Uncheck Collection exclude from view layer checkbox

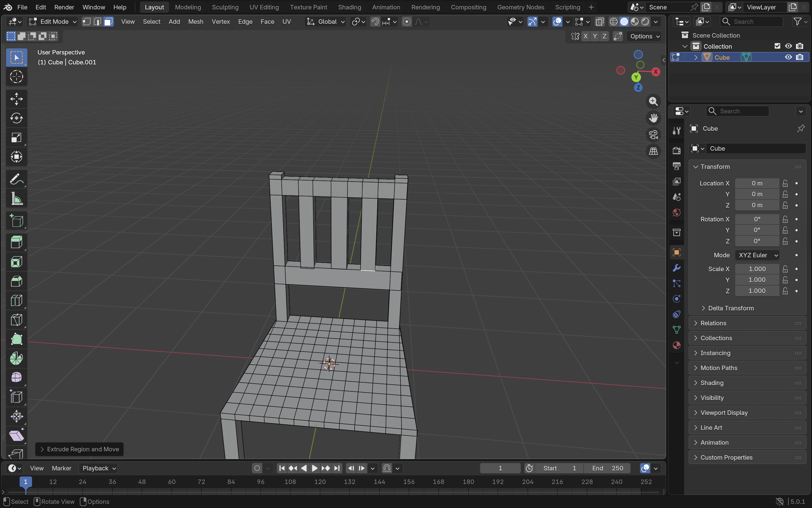(x=777, y=46)
